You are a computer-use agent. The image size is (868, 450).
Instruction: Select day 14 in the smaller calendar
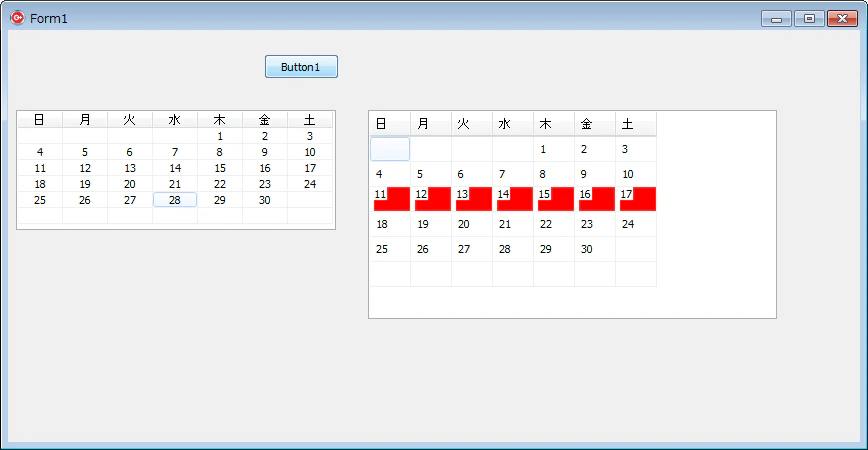175,168
